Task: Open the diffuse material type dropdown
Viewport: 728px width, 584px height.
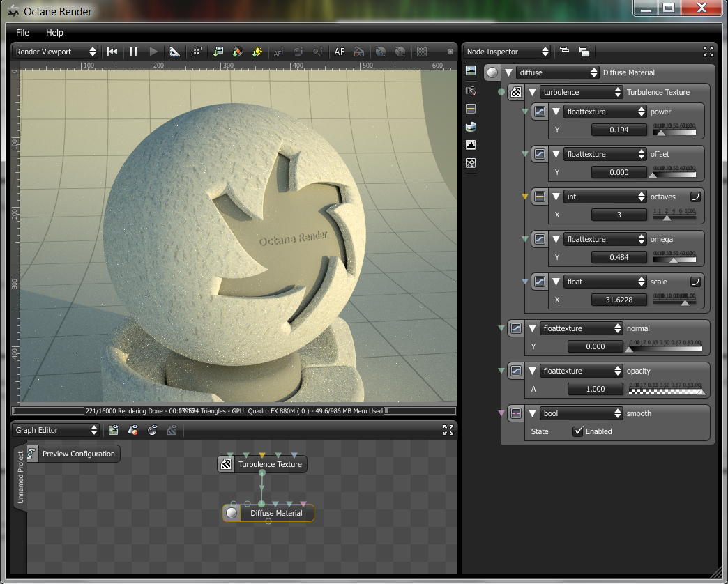Action: pyautogui.click(x=557, y=72)
